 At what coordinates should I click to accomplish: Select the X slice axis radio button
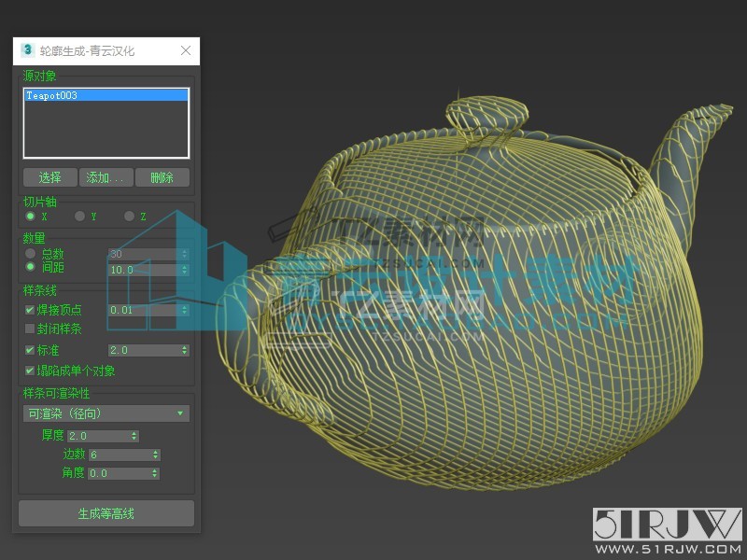[31, 217]
